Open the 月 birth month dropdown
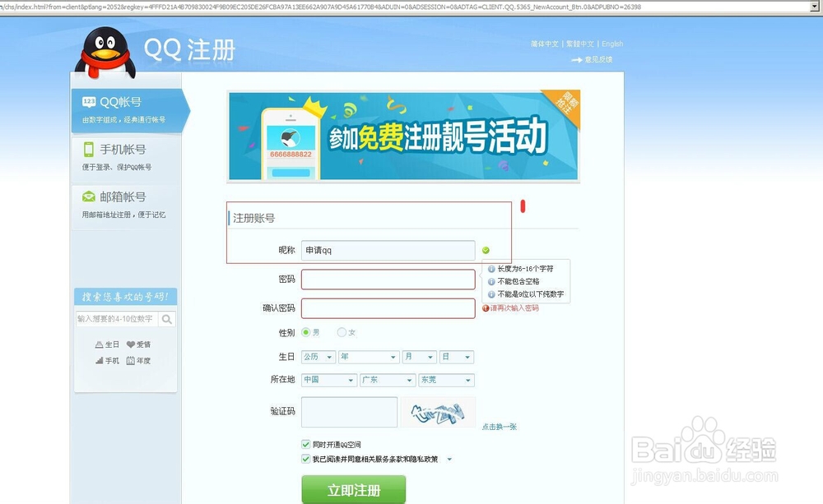This screenshot has height=504, width=823. coord(419,357)
